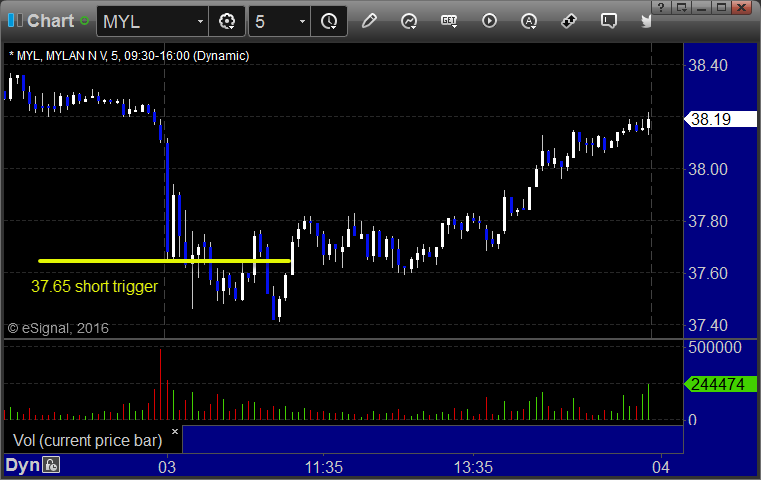Click the 37.80 price axis label

(708, 221)
